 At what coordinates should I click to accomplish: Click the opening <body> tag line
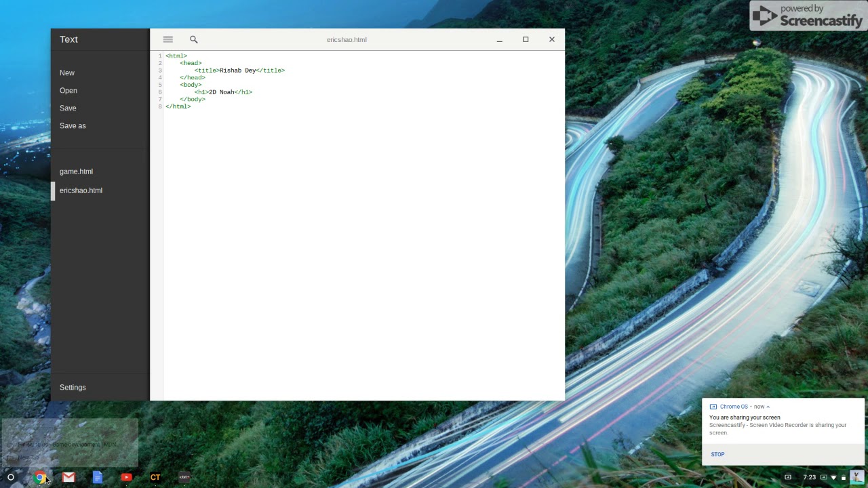(191, 85)
